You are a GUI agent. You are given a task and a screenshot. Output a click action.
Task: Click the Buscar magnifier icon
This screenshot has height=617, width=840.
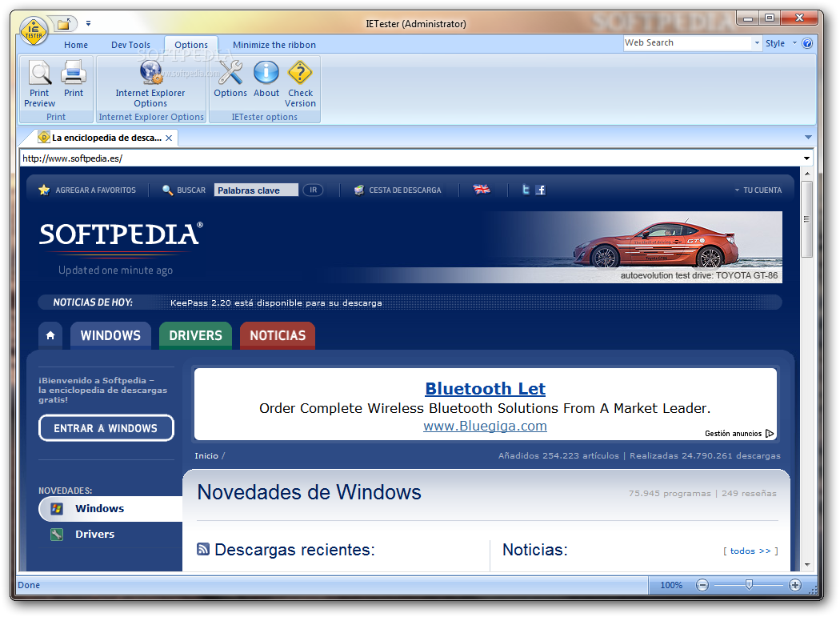[x=168, y=190]
